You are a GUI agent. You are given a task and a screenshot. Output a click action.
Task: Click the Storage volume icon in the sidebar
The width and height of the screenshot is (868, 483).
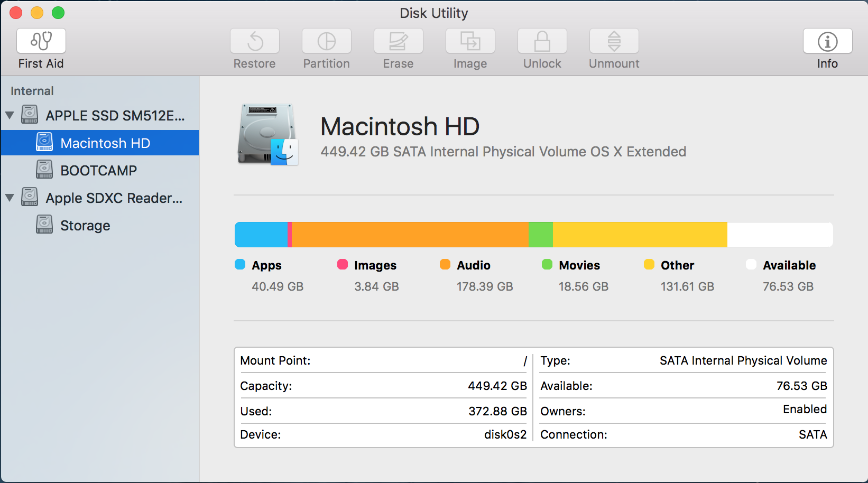coord(44,225)
